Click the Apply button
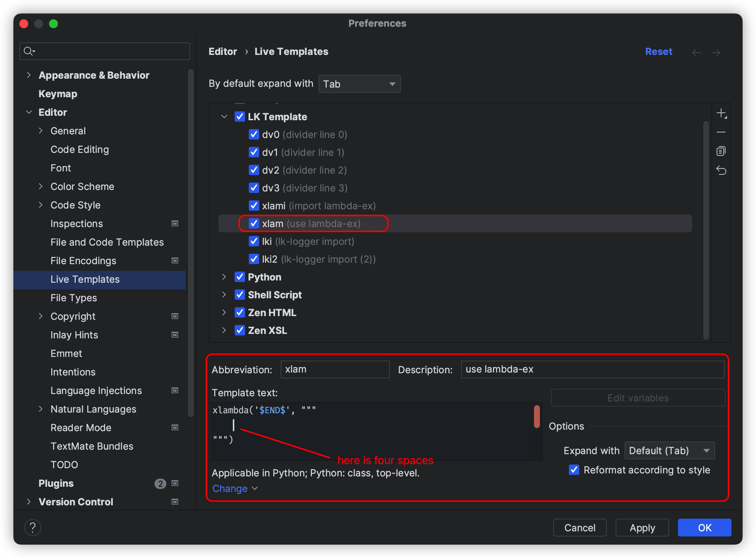The height and width of the screenshot is (558, 756). [642, 527]
